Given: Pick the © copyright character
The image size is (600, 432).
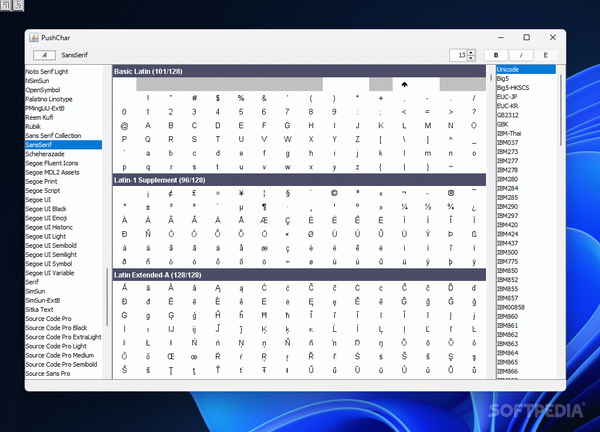Looking at the screenshot, I should click(334, 193).
